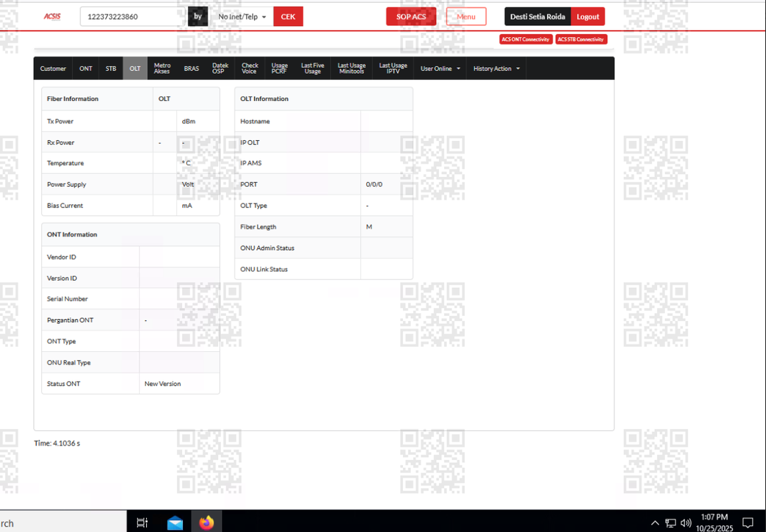Image resolution: width=766 pixels, height=532 pixels.
Task: Click the Fiber Information header
Action: click(x=72, y=98)
